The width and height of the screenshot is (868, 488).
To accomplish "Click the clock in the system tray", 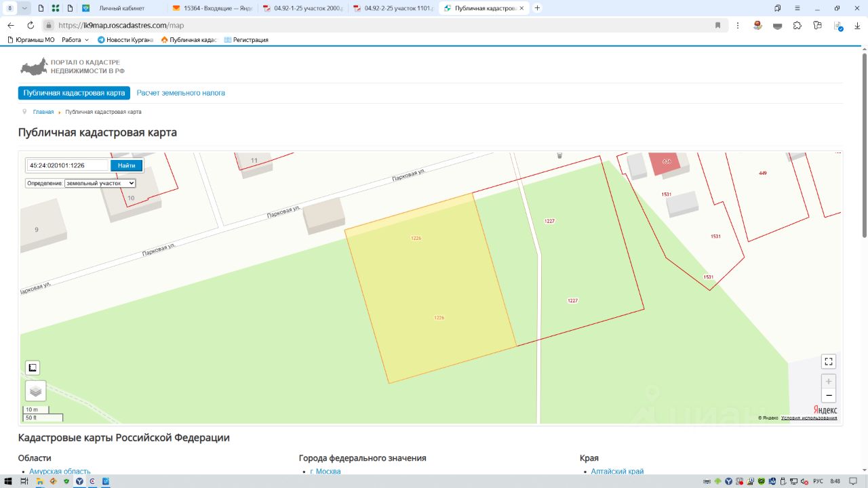I will (835, 481).
